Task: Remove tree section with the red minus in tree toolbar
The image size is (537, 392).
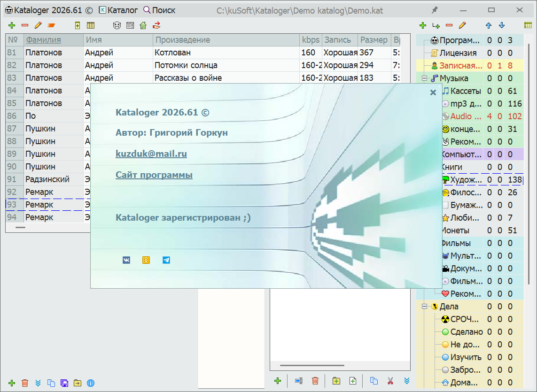Action: 449,25
